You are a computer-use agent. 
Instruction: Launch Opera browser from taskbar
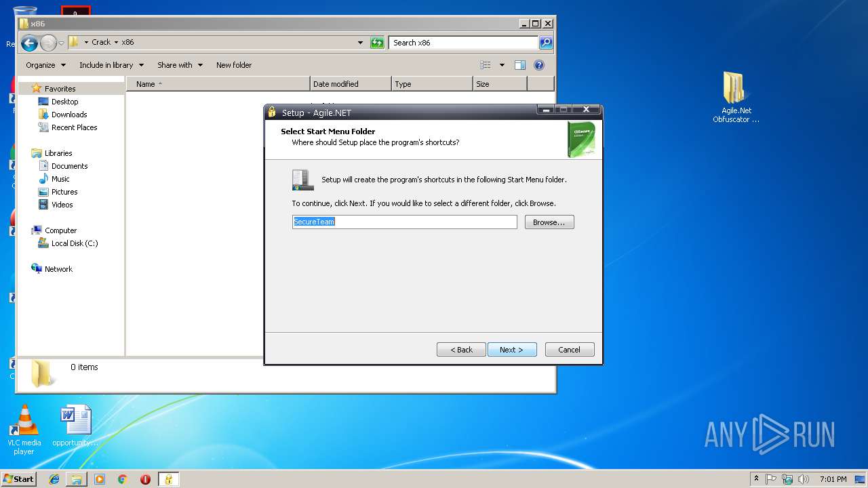click(x=145, y=479)
